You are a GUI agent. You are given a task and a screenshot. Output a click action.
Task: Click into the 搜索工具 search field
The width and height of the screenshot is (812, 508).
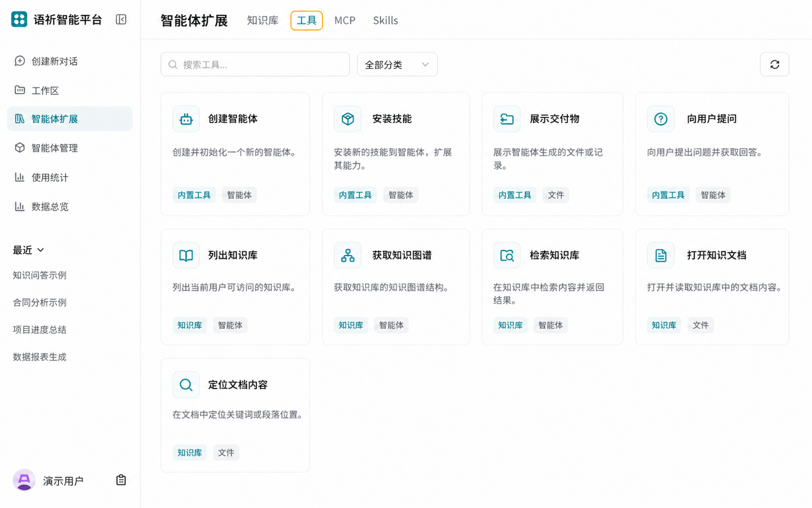pyautogui.click(x=255, y=65)
